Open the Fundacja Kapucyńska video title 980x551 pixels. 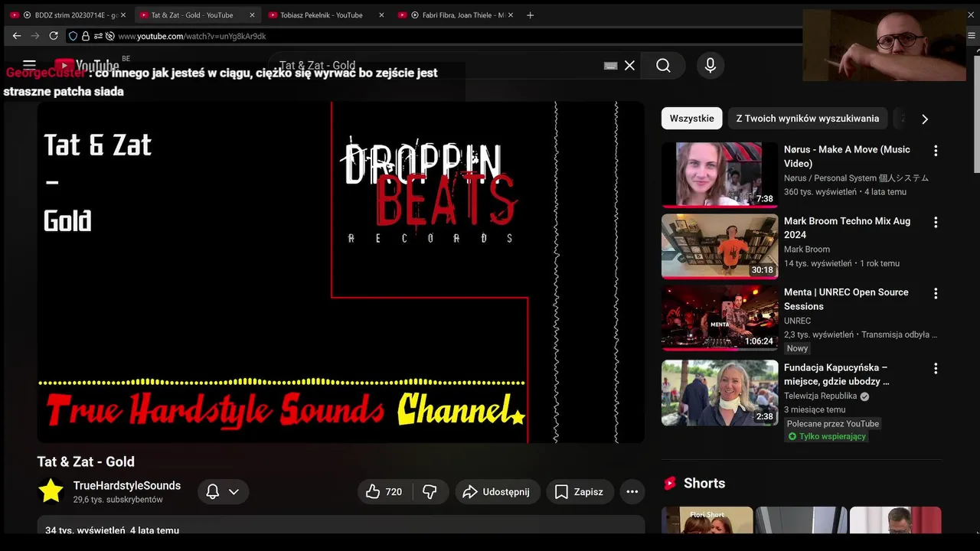tap(837, 374)
